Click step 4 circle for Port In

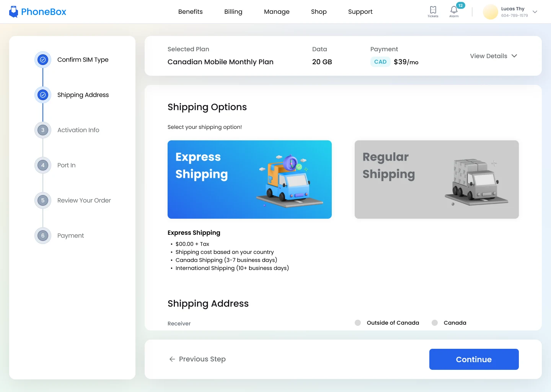click(x=43, y=165)
